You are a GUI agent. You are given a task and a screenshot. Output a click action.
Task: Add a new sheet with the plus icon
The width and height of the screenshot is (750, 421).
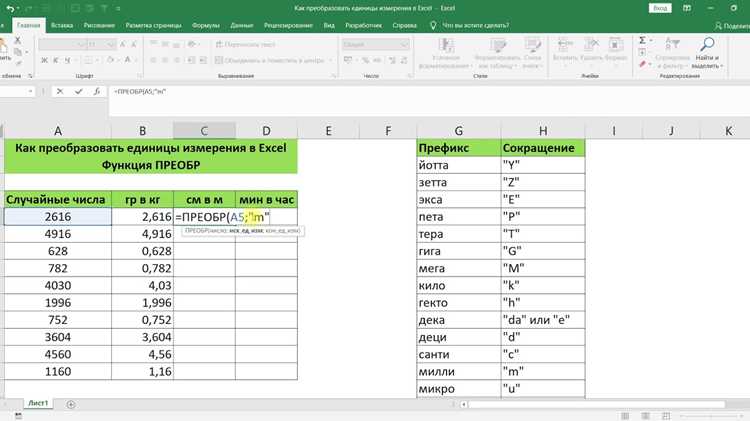[x=71, y=405]
